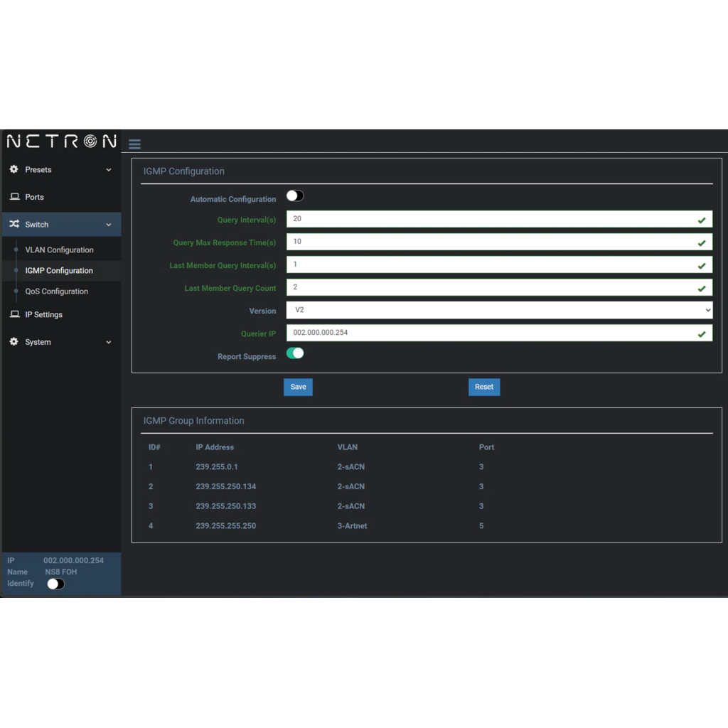Viewport: 728px width, 728px height.
Task: Open the IGMP Version dropdown
Action: point(499,311)
